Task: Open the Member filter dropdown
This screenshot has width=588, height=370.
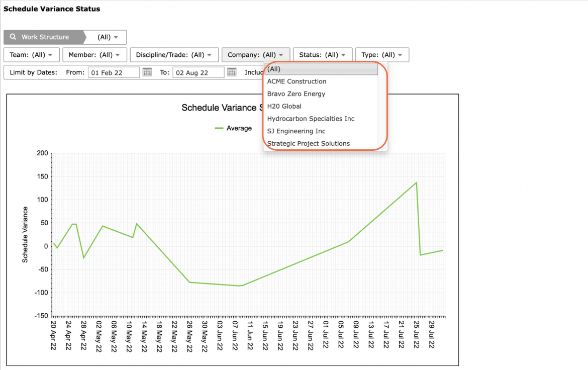Action: tap(94, 55)
